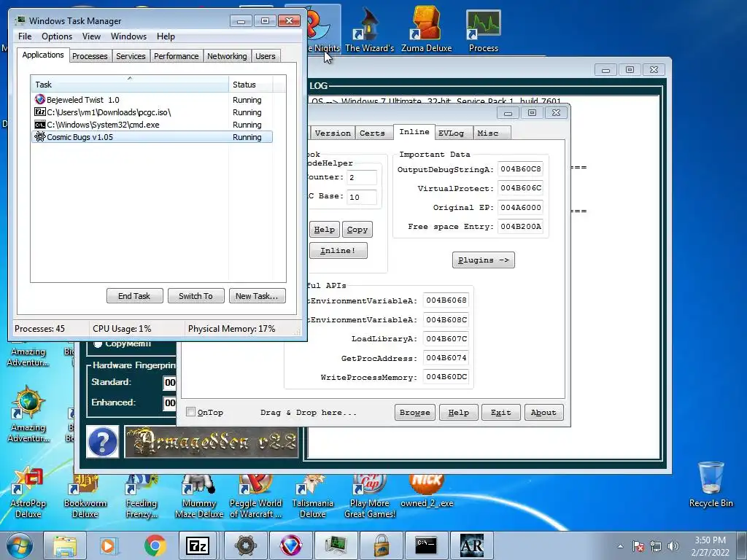
Task: Switch to the AR taskbar application
Action: 471,545
